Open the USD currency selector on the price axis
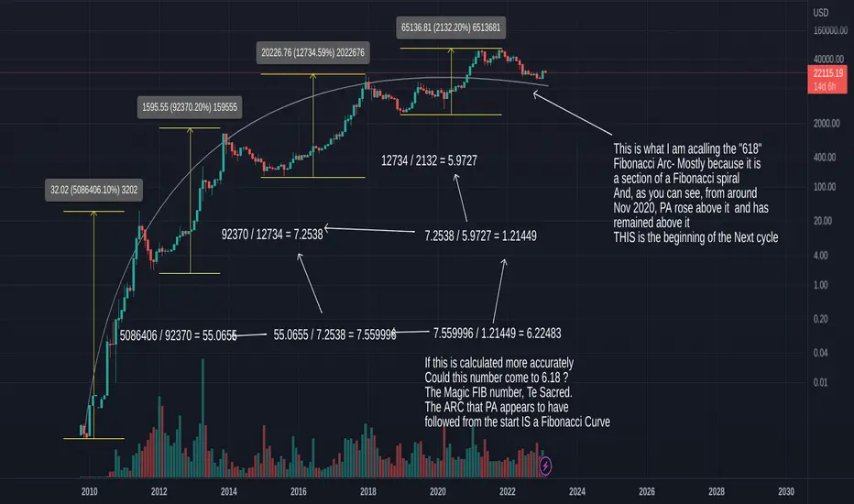Image resolution: width=854 pixels, height=504 pixels. click(x=821, y=13)
